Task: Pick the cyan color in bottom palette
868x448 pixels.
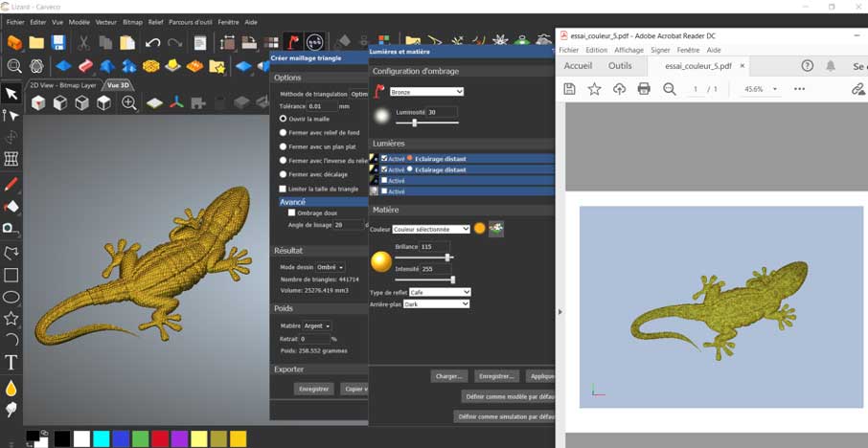Action: tap(102, 438)
